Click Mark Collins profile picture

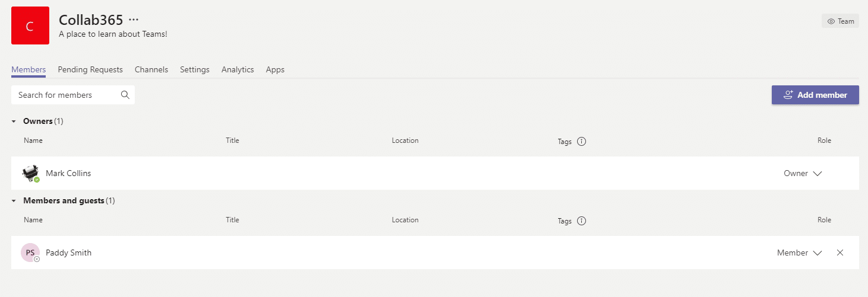click(x=31, y=173)
